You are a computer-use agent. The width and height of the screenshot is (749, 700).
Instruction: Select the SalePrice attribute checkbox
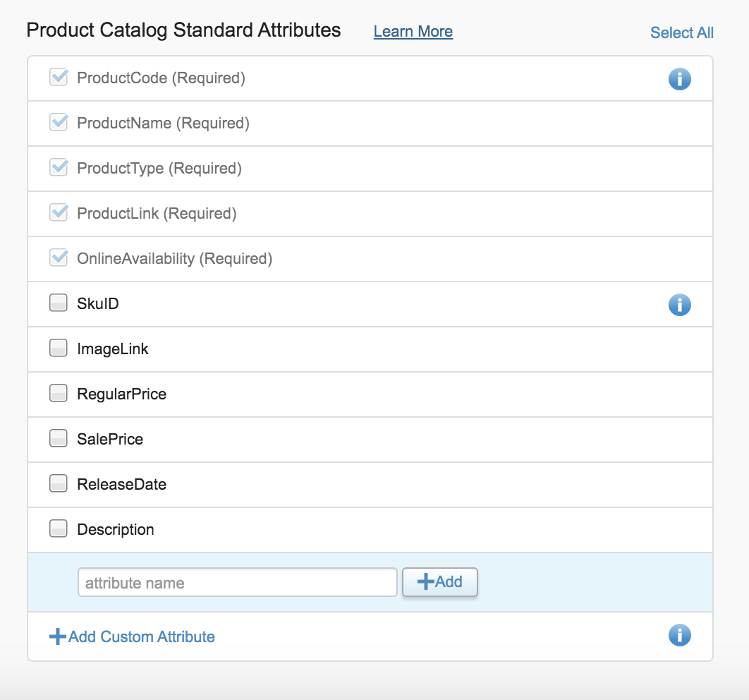(x=59, y=439)
